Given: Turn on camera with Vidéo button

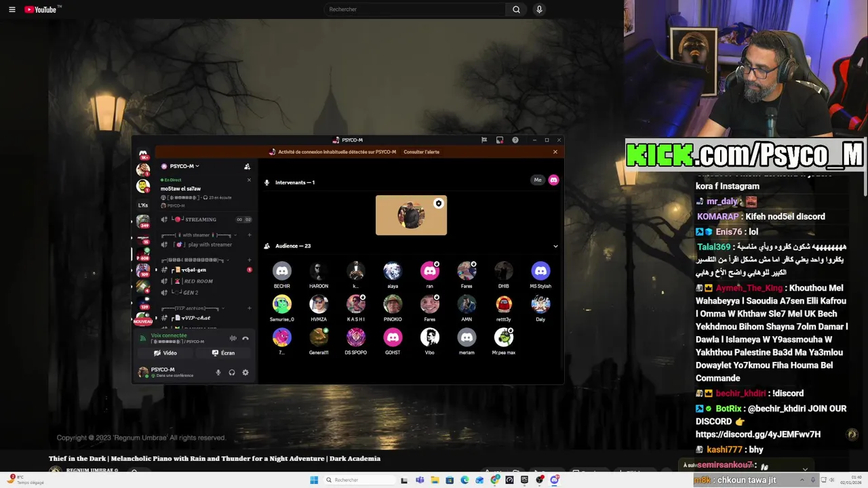Looking at the screenshot, I should click(165, 353).
